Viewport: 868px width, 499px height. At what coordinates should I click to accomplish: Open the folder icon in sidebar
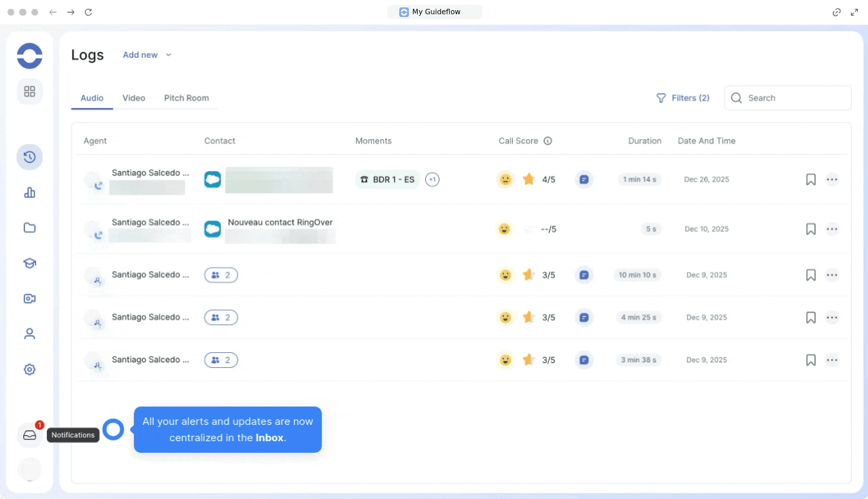(x=29, y=228)
